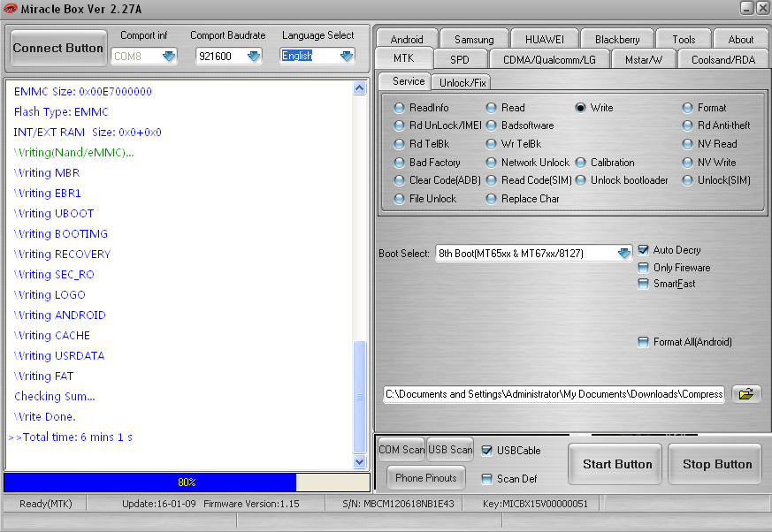Select the Write radio option
The height and width of the screenshot is (532, 772).
pos(580,107)
